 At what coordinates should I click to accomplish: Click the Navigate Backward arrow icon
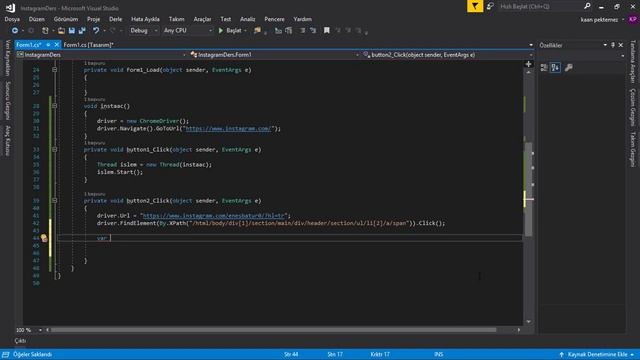[15, 31]
